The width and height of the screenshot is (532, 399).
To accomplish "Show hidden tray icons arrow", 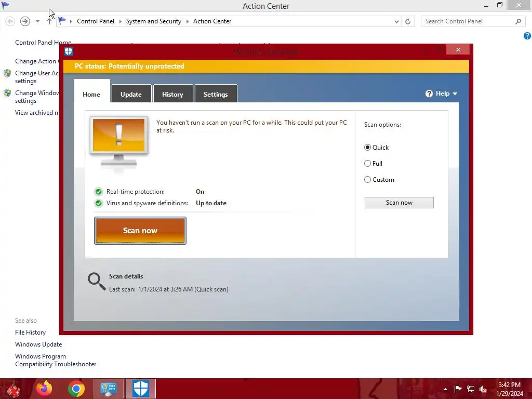I will 445,389.
